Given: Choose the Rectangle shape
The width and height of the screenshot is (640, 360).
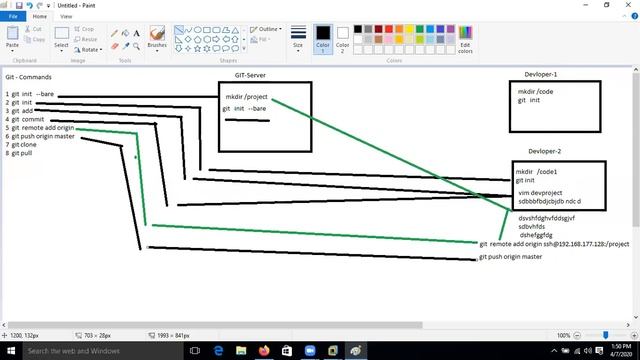Looking at the screenshot, I should [x=207, y=30].
